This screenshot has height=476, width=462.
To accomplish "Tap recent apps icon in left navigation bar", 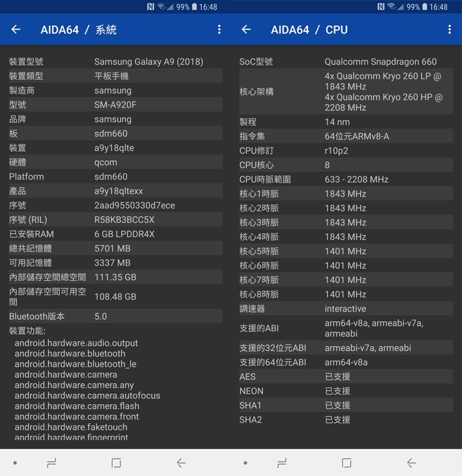I will click(51, 463).
